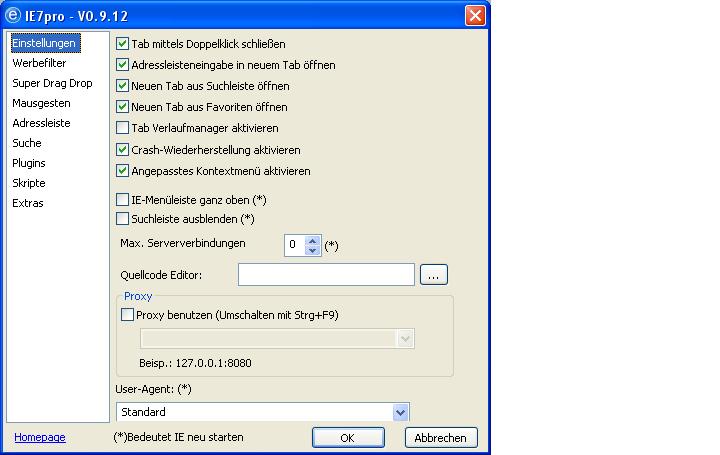Uncheck Neuen Tab aus Favoriten öffnen
The image size is (720, 455).
pyautogui.click(x=122, y=107)
